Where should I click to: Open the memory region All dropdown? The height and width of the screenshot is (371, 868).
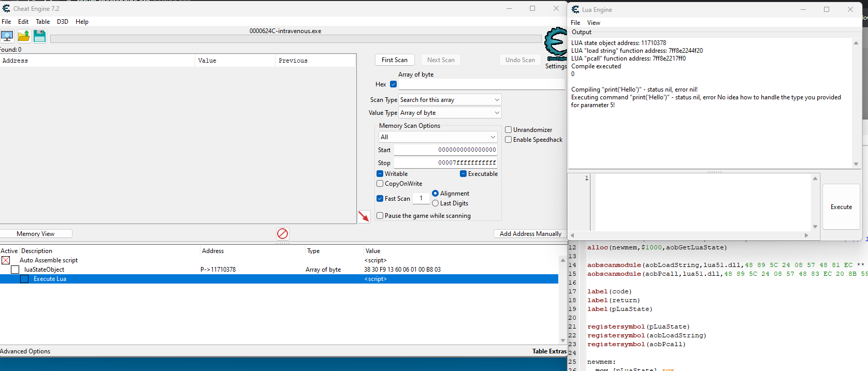click(438, 137)
